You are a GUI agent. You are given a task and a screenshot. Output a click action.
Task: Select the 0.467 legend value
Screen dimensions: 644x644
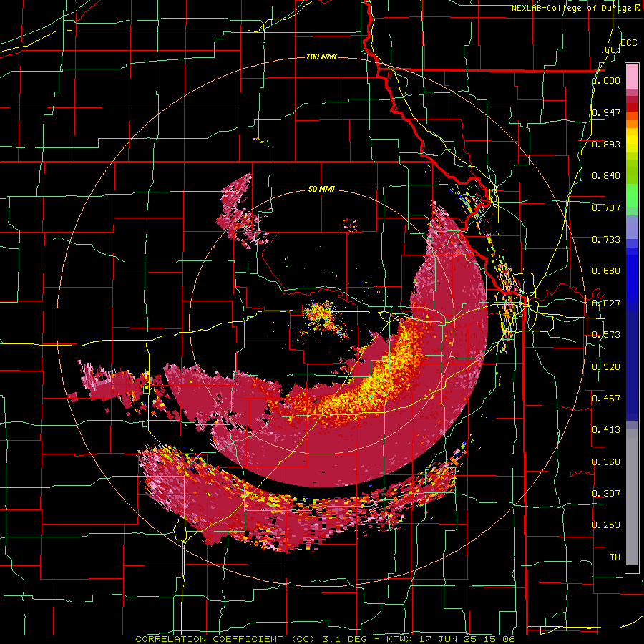(606, 398)
